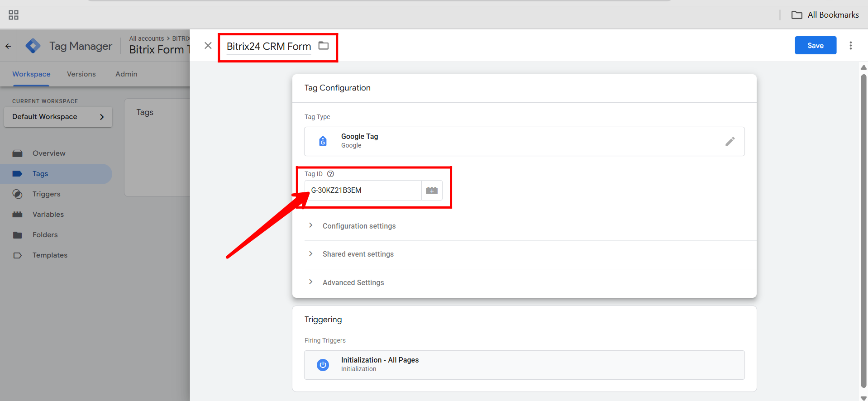The width and height of the screenshot is (868, 401).
Task: Click the Tags heading in background panel
Action: point(145,112)
